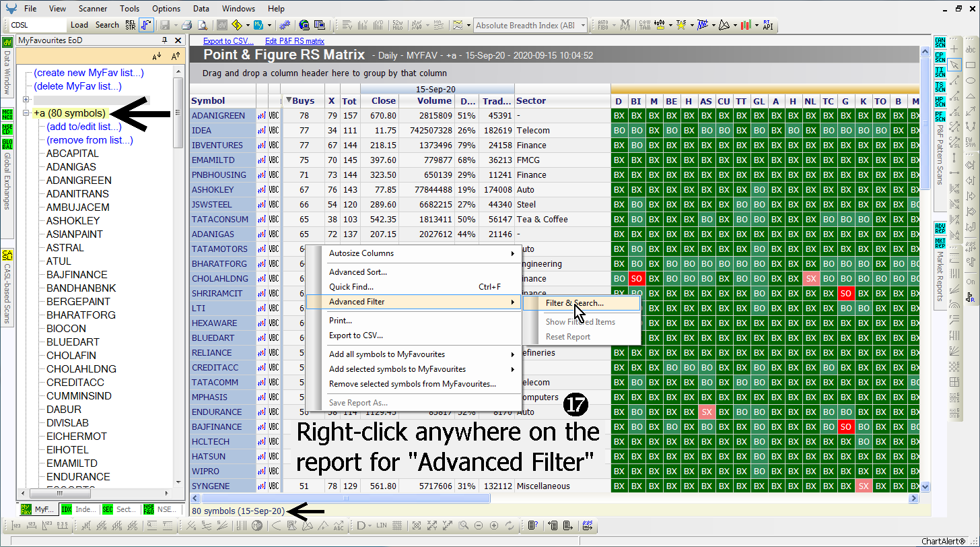Click the T&S star icon

pos(681,25)
